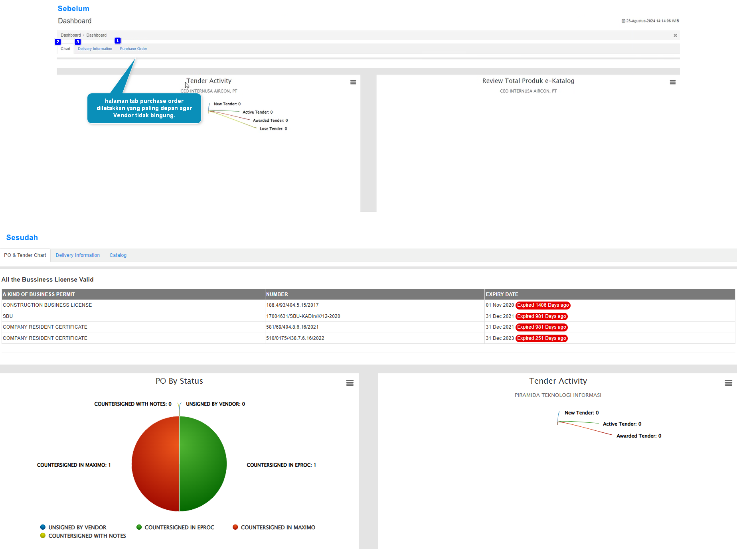Toggle Countersigned In Eproc legend item
This screenshot has width=737, height=560.
point(179,527)
